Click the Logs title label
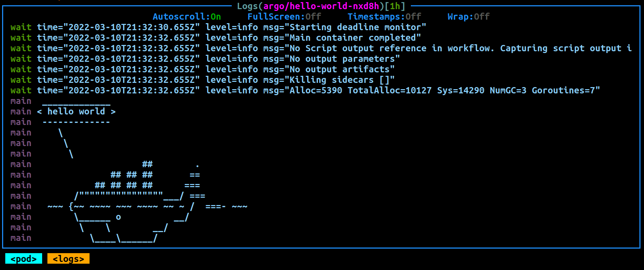 [248, 6]
